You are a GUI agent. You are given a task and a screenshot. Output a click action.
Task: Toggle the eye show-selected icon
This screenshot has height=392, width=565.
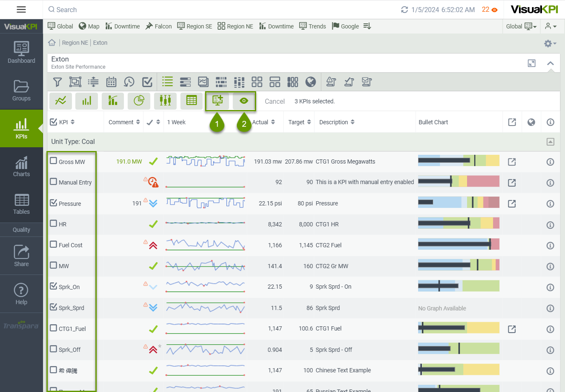point(244,101)
